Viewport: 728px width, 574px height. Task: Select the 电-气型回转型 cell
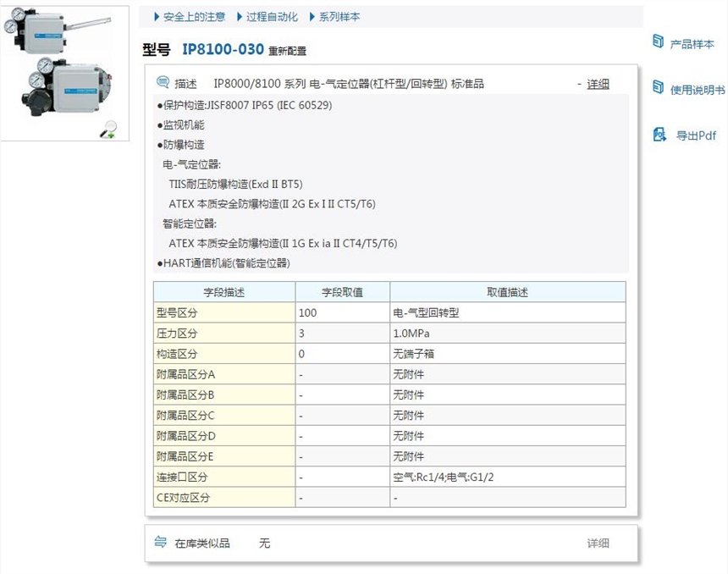(507, 312)
